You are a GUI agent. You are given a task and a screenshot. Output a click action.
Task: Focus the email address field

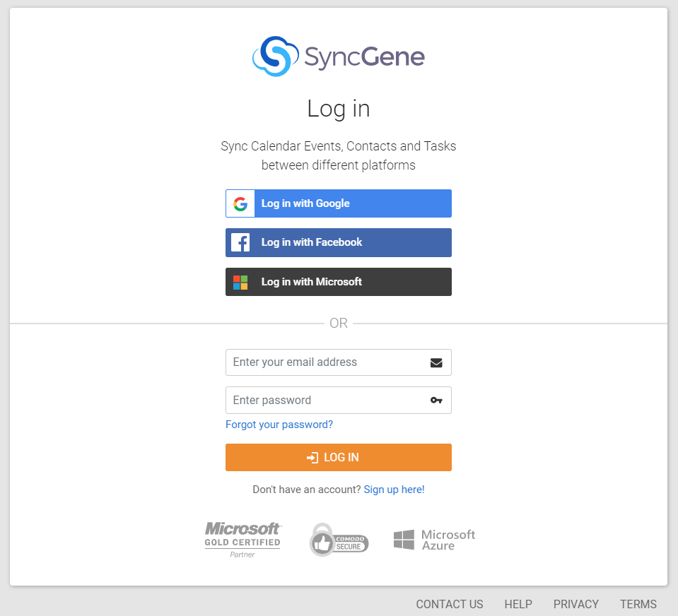pyautogui.click(x=339, y=362)
